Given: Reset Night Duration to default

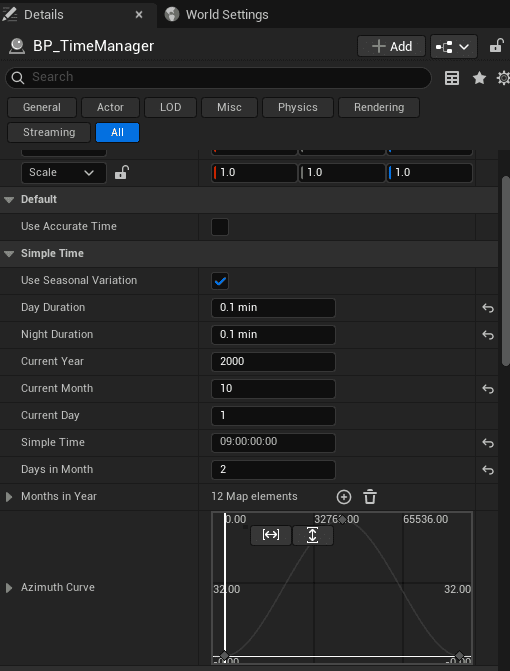Looking at the screenshot, I should click(x=488, y=335).
